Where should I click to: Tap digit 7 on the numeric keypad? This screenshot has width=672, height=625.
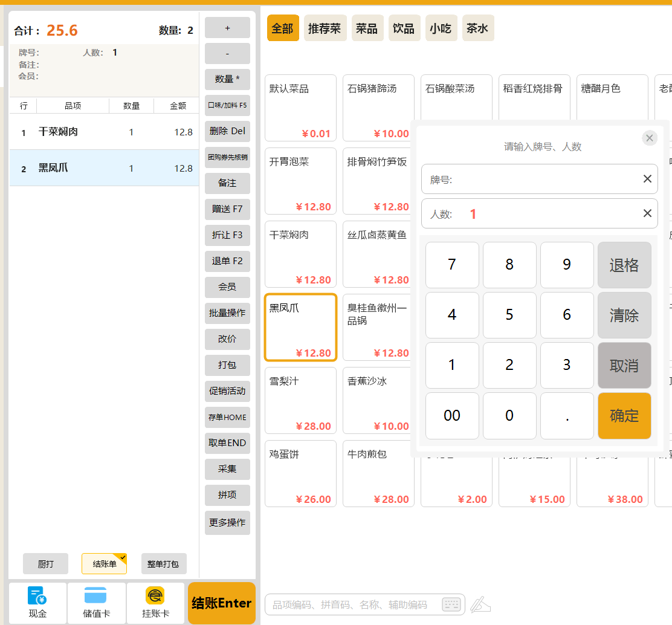click(x=451, y=265)
